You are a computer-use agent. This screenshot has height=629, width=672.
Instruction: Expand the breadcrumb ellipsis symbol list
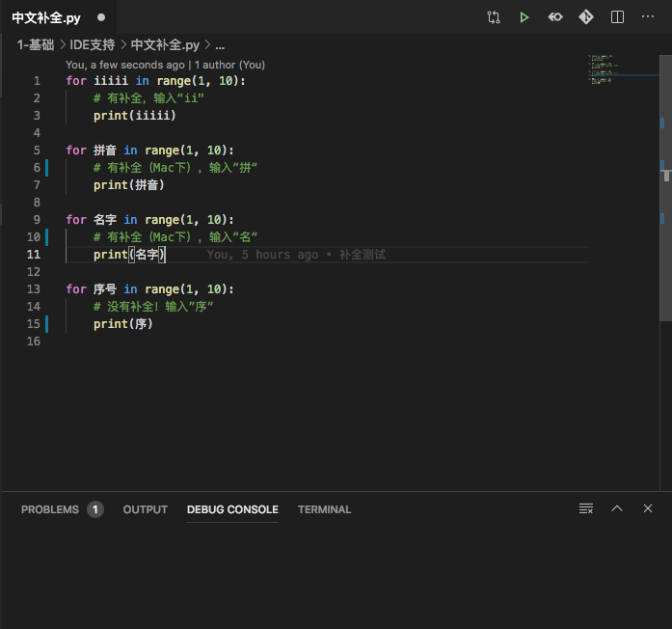pyautogui.click(x=220, y=45)
